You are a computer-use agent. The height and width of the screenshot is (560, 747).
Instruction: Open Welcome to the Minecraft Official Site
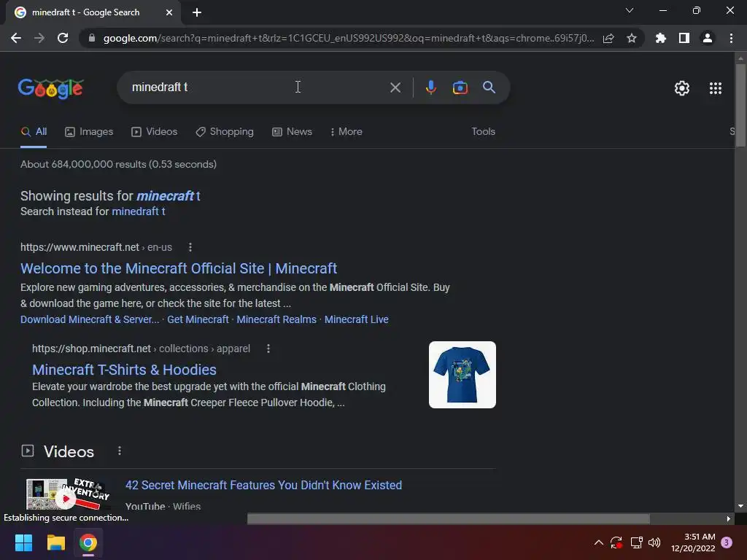click(x=179, y=268)
